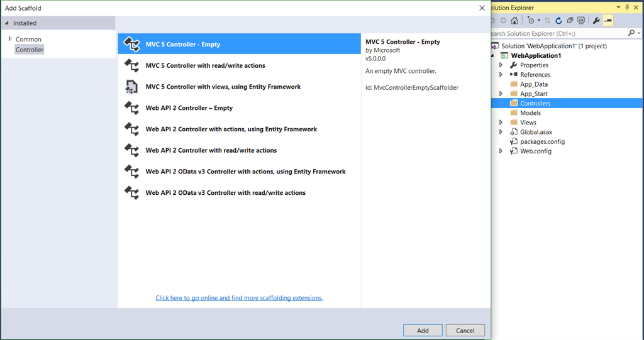
Task: Click the 'Id: MvcControllerEmptyScaffolder' text
Action: [412, 87]
